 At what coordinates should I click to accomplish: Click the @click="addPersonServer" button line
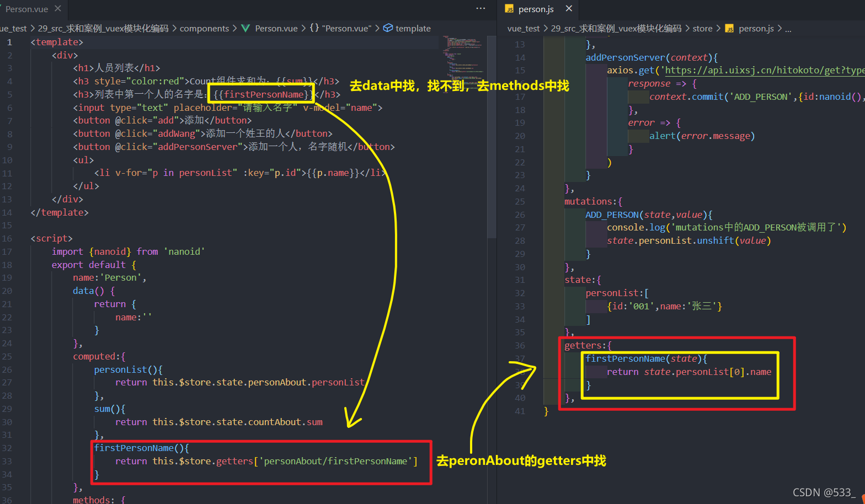(234, 147)
